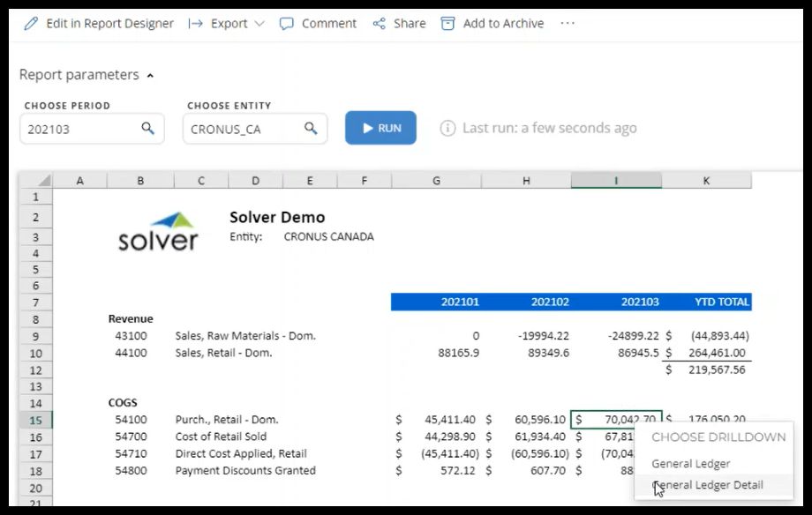
Task: Open the more options ellipsis menu
Action: pyautogui.click(x=568, y=24)
